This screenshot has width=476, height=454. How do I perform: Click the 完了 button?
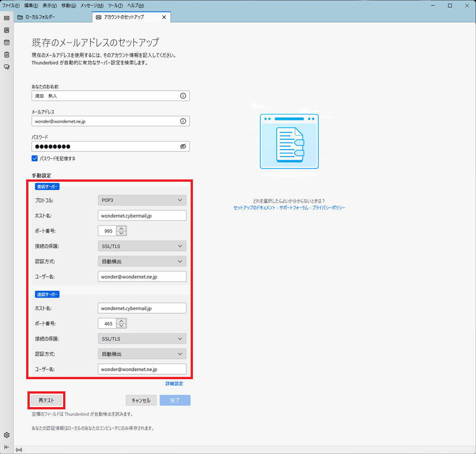tap(175, 400)
